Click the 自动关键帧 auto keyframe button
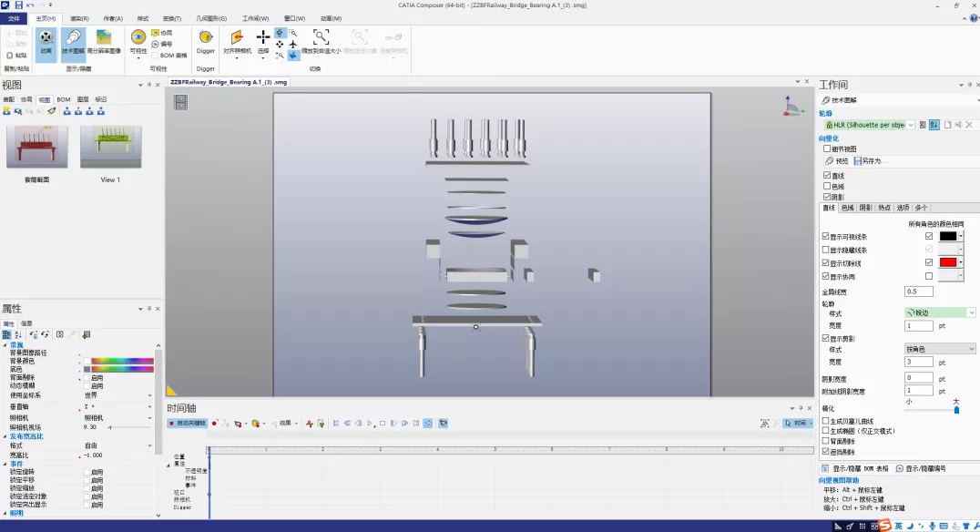The image size is (980, 532). tap(187, 424)
